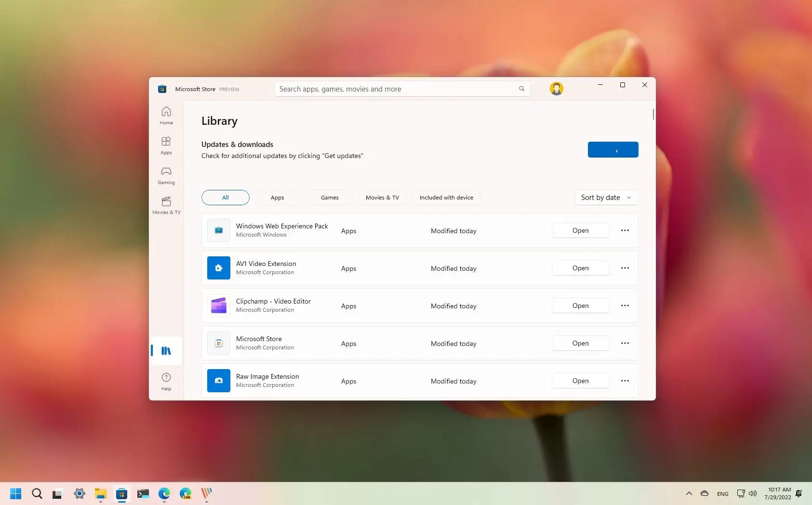Click Windows Web Experience Pack app icon
The image size is (812, 505).
coord(219,230)
